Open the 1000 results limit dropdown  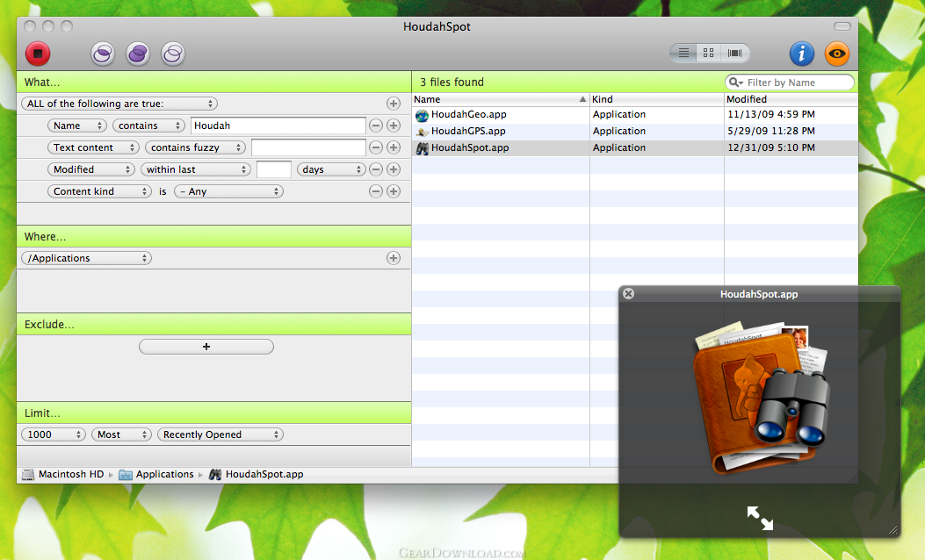coord(54,434)
